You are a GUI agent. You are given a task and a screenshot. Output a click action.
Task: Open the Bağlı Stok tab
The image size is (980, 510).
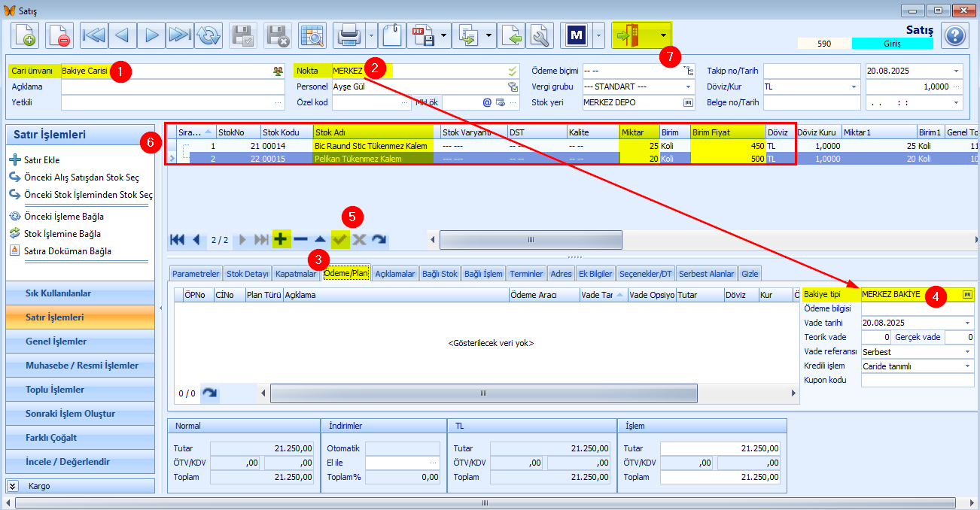[440, 274]
